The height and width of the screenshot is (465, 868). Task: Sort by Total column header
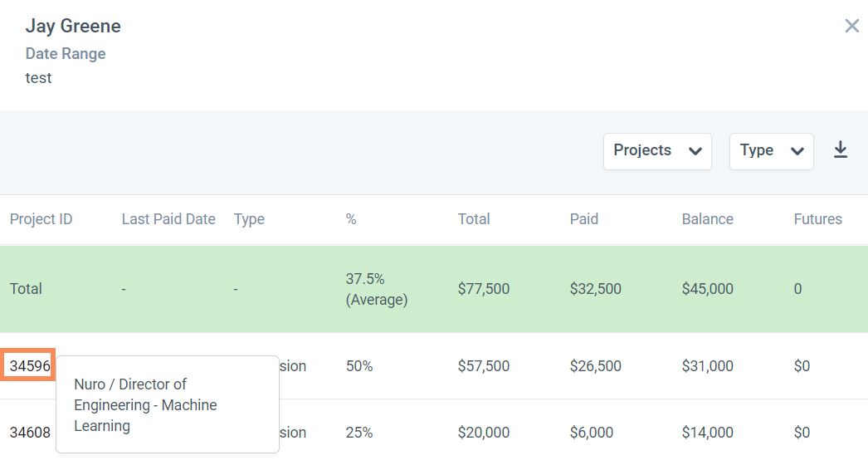pyautogui.click(x=474, y=219)
